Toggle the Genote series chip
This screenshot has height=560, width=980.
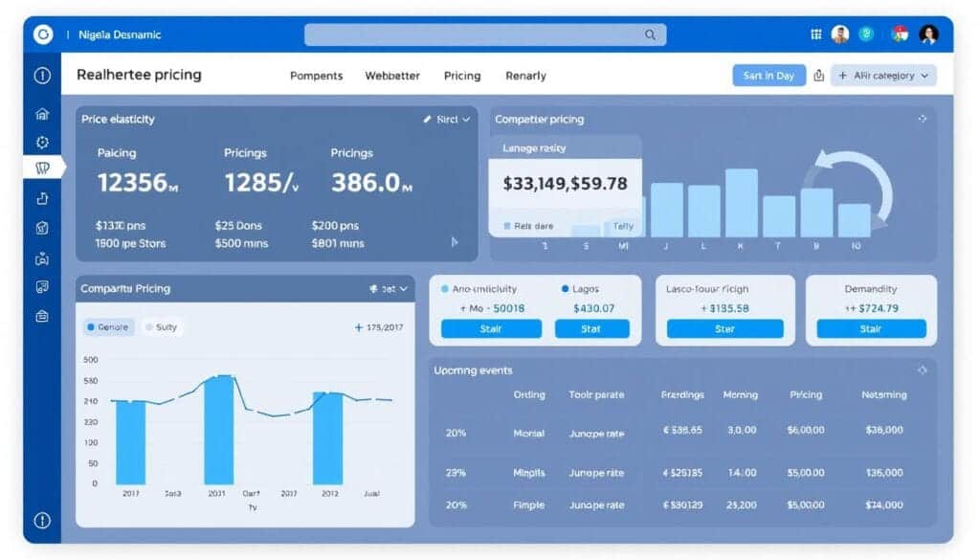(x=108, y=326)
